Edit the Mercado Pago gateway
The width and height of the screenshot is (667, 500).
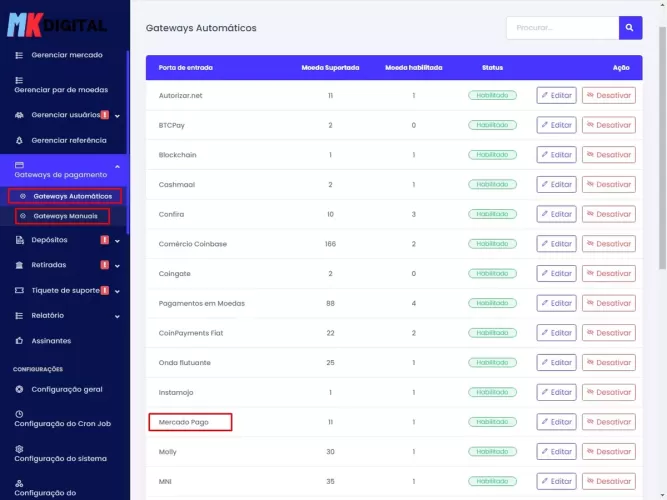(x=556, y=422)
